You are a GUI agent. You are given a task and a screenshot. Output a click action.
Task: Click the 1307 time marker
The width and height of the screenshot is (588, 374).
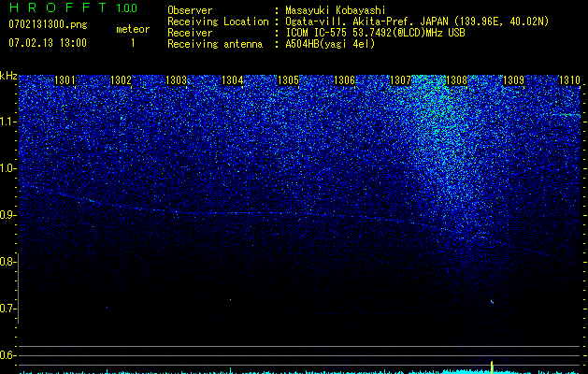pyautogui.click(x=400, y=80)
